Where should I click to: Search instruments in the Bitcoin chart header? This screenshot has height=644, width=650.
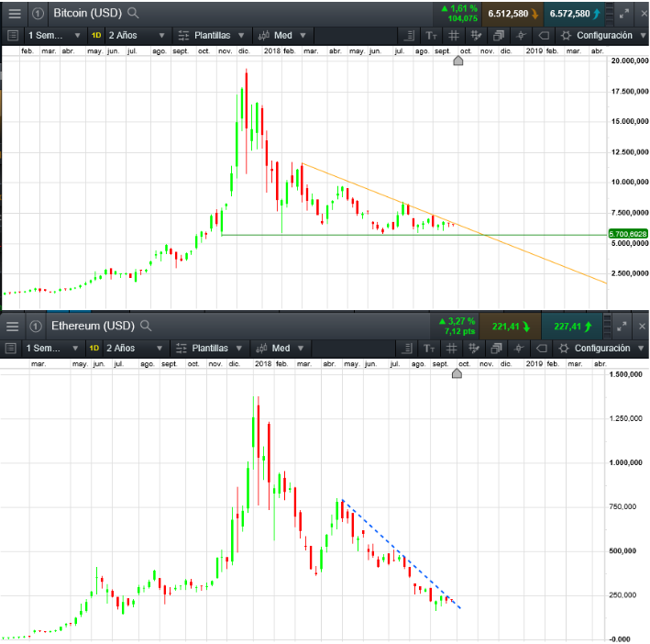click(x=133, y=13)
